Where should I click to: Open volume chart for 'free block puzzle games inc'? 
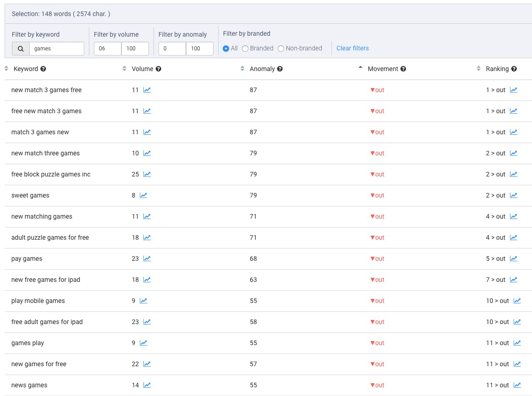[147, 175]
